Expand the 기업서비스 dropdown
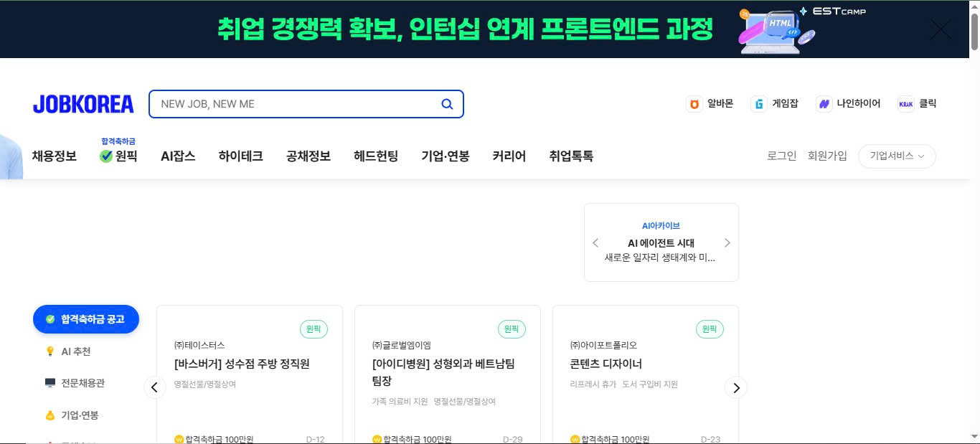The image size is (980, 444). [897, 156]
